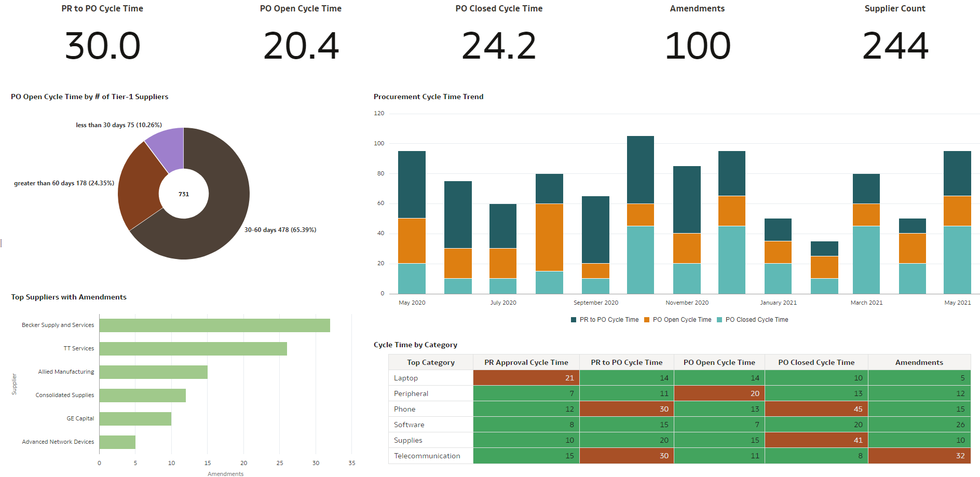Click the PO Open Cycle Time table header
Screen dimensions: 980x477
(719, 362)
